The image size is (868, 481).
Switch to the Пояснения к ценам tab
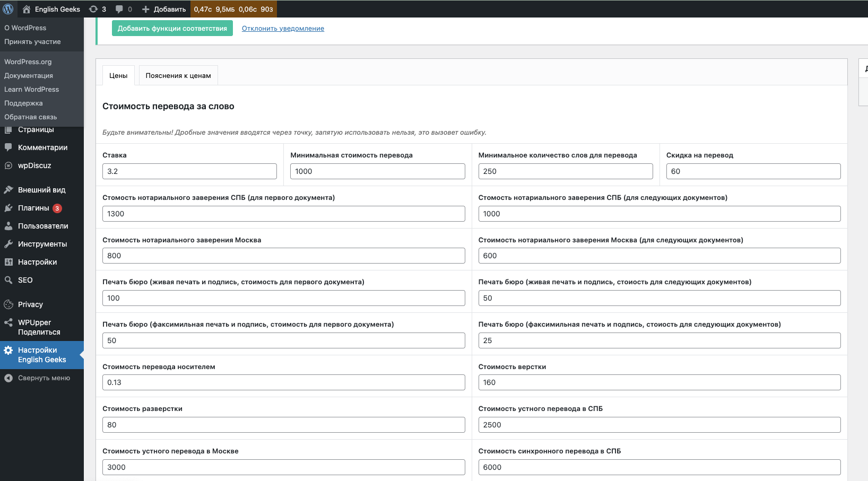[178, 75]
